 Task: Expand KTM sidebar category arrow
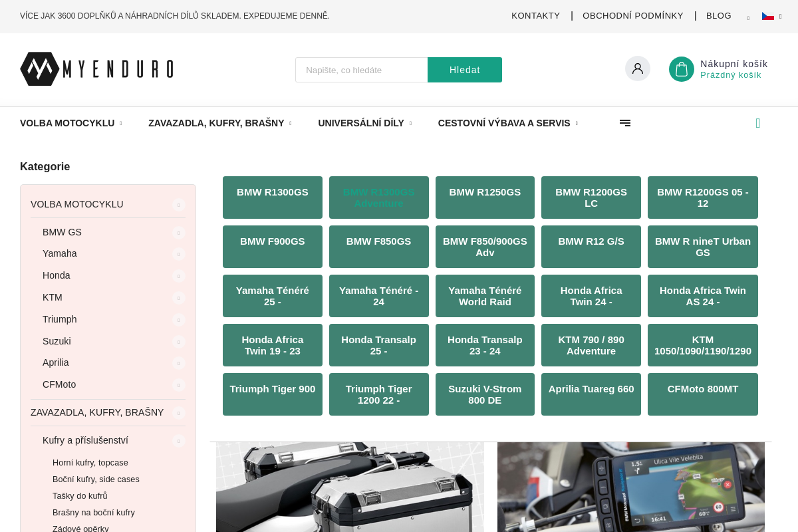tap(178, 297)
